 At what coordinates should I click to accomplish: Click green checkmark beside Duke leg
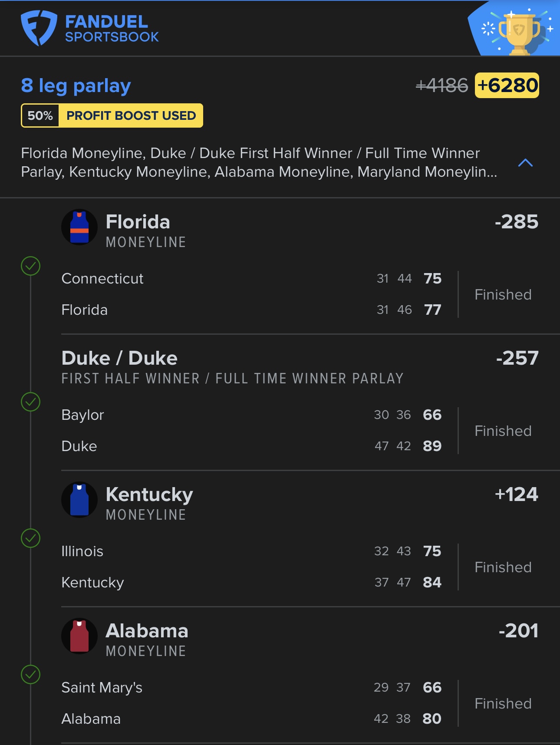coord(31,402)
